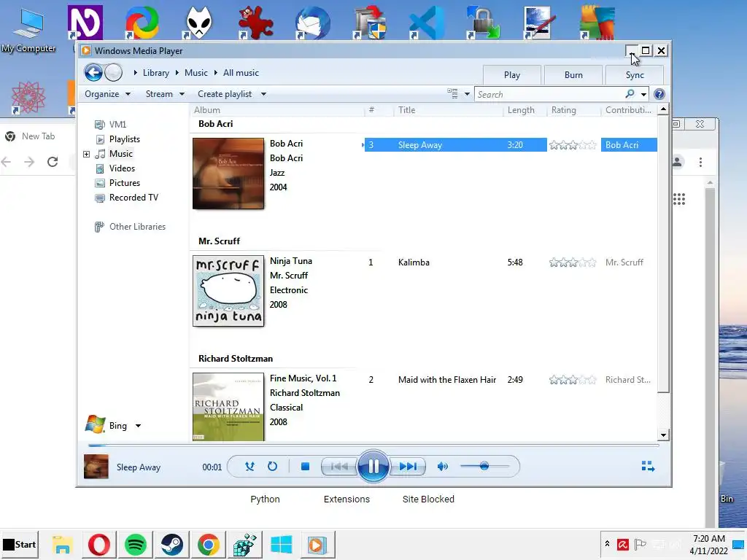Image resolution: width=747 pixels, height=560 pixels.
Task: Stop the currently playing song
Action: (x=306, y=466)
